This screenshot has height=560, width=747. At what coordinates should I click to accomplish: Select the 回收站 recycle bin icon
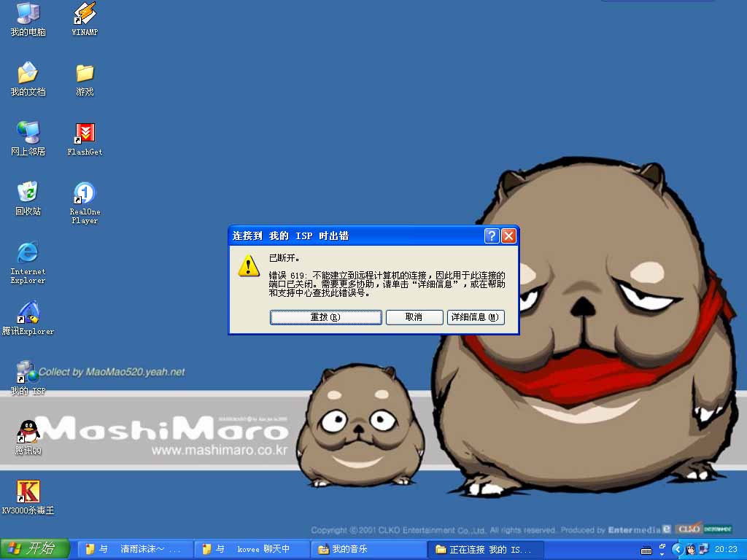(x=28, y=198)
